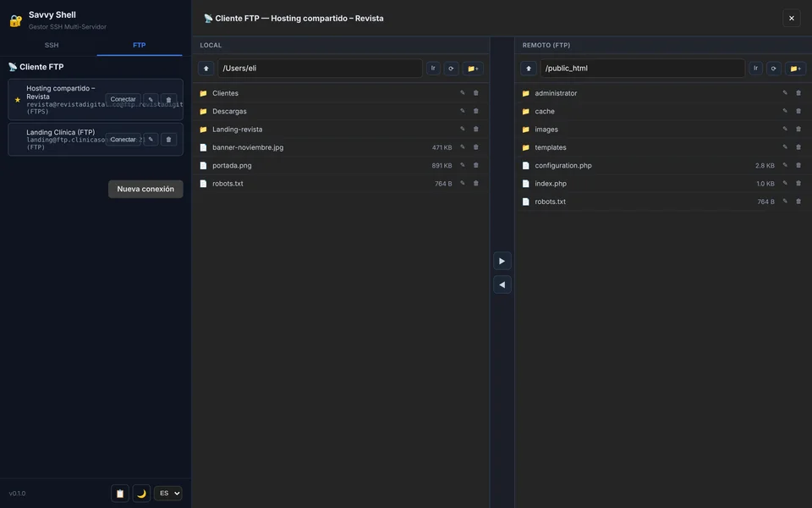Rename the Landing-revista folder
This screenshot has width=812, height=508.
click(x=463, y=129)
